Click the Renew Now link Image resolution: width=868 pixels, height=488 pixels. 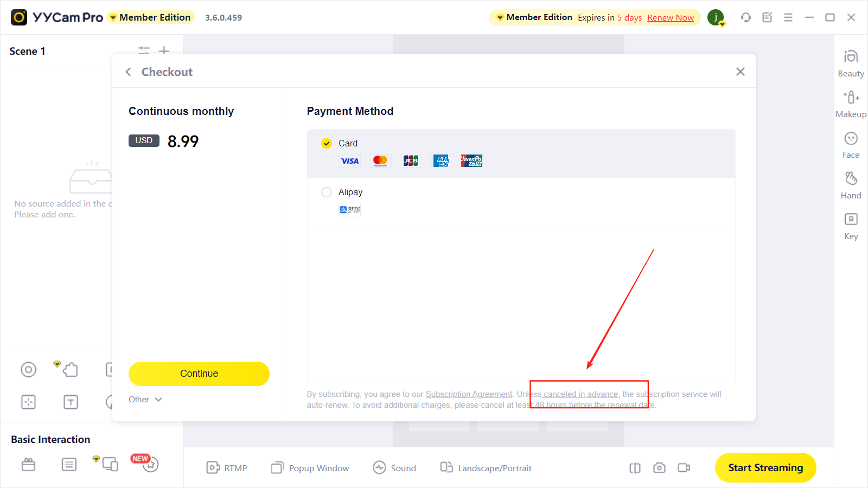(671, 17)
